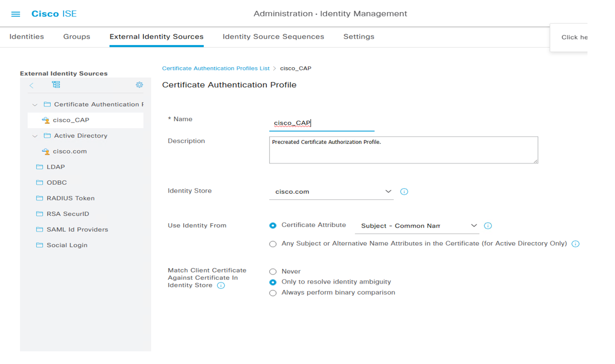
Task: Collapse sidebar using left arrow icon
Action: coord(32,85)
